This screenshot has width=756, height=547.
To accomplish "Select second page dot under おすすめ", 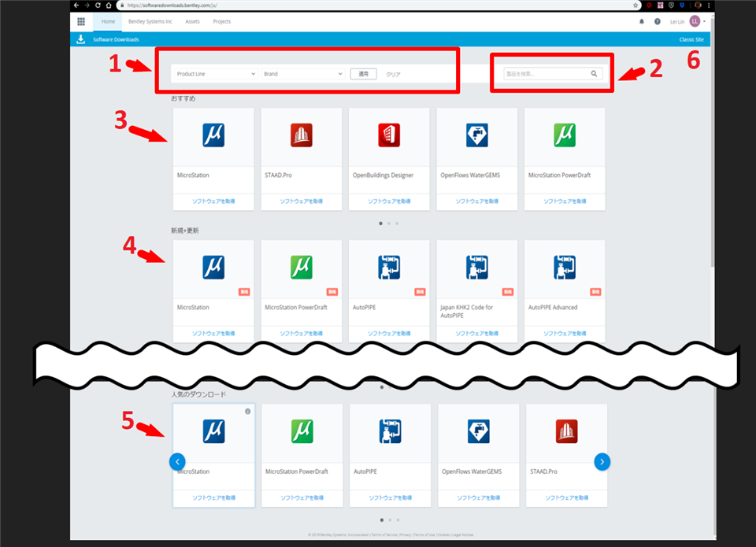I will coord(388,224).
